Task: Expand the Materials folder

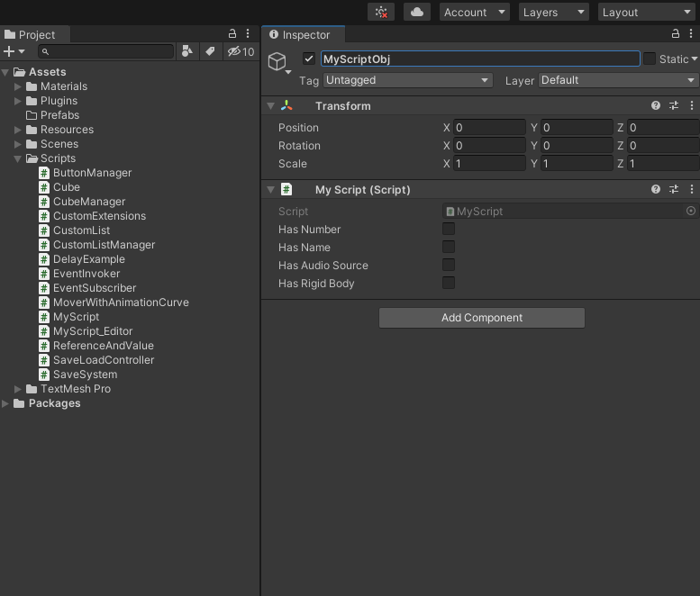Action: (18, 86)
